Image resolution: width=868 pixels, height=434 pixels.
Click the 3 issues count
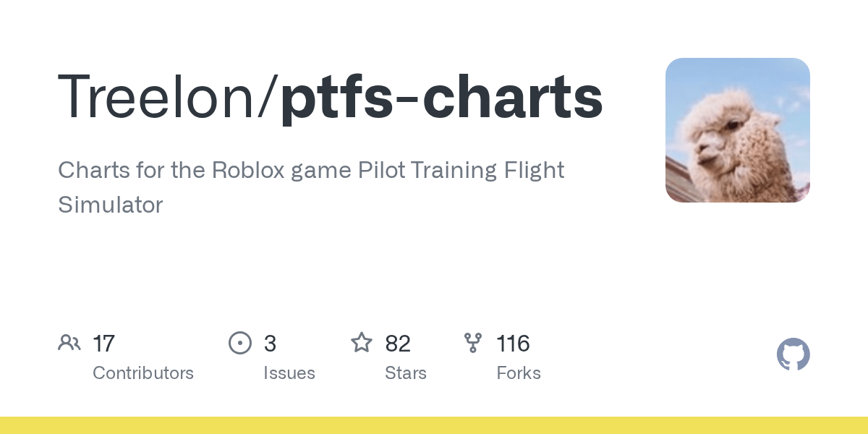[270, 343]
